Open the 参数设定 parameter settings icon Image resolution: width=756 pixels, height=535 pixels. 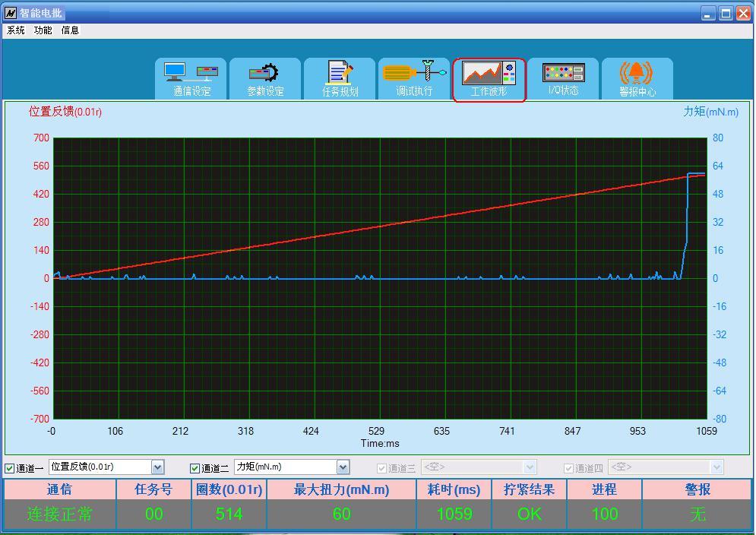click(265, 78)
